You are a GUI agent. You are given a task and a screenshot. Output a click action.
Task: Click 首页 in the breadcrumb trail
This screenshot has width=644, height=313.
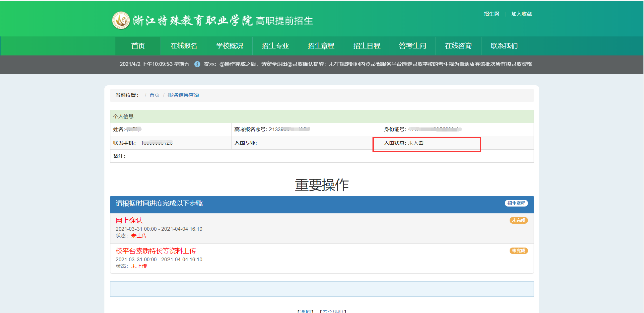pyautogui.click(x=154, y=95)
